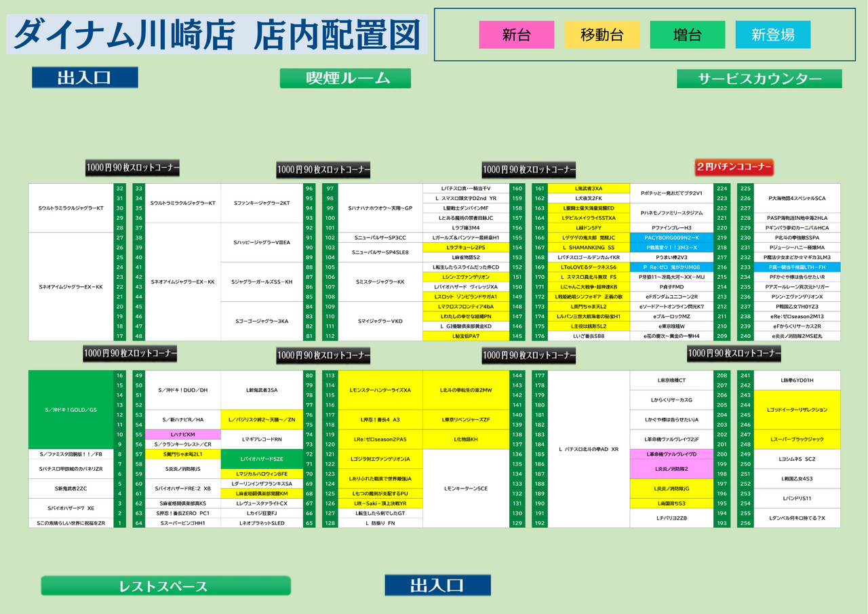Click the bottom-center 出入口 entrance label
Viewport: 868px width, 614px height.
[x=437, y=585]
